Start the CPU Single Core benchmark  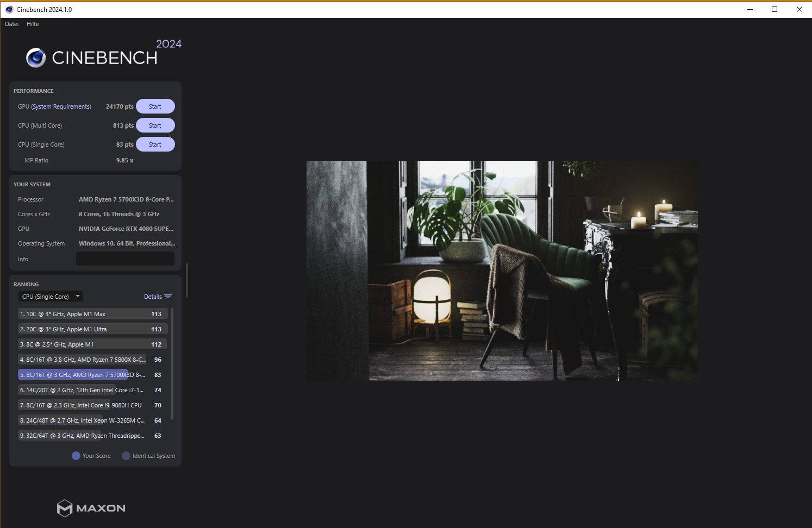pyautogui.click(x=155, y=144)
